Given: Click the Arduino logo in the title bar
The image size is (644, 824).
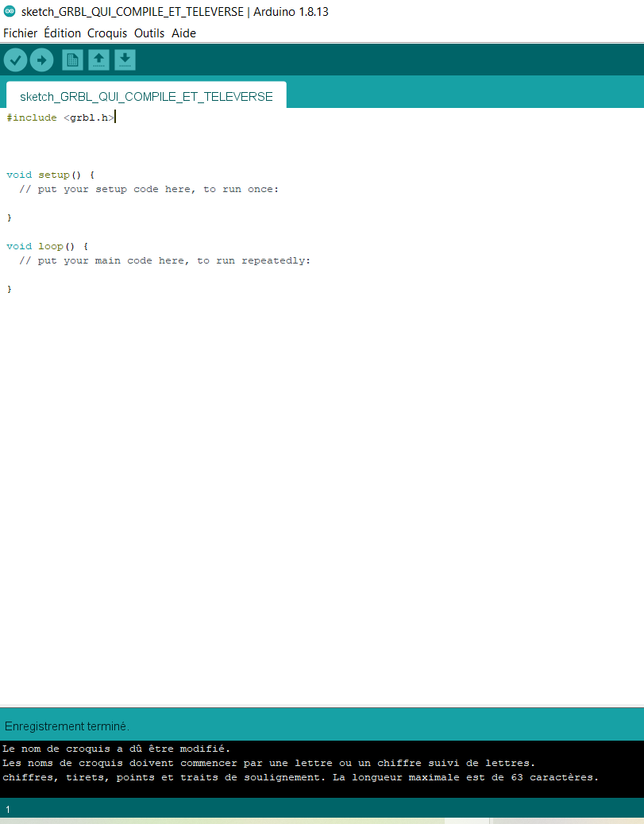Looking at the screenshot, I should pos(10,11).
